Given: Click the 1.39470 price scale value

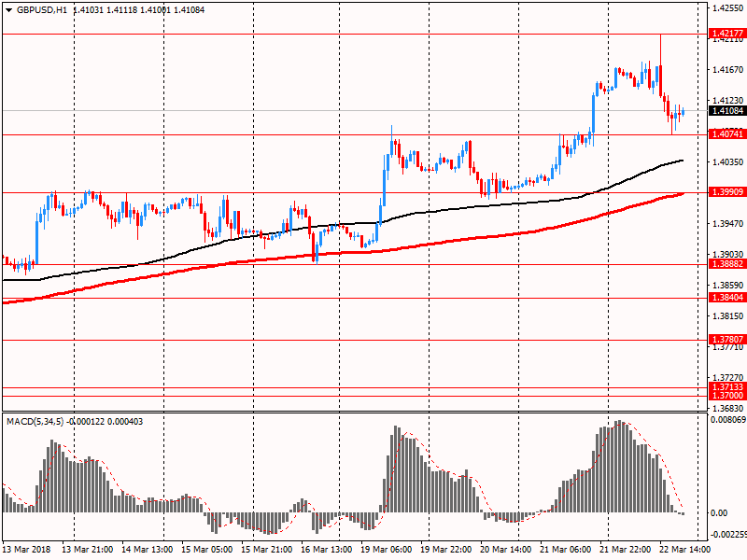Looking at the screenshot, I should (727, 224).
